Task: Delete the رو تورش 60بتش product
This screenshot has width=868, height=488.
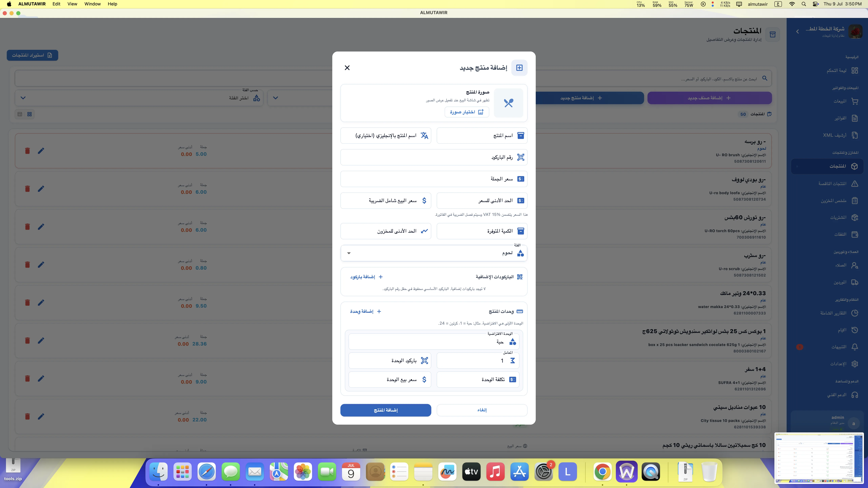Action: [x=28, y=227]
